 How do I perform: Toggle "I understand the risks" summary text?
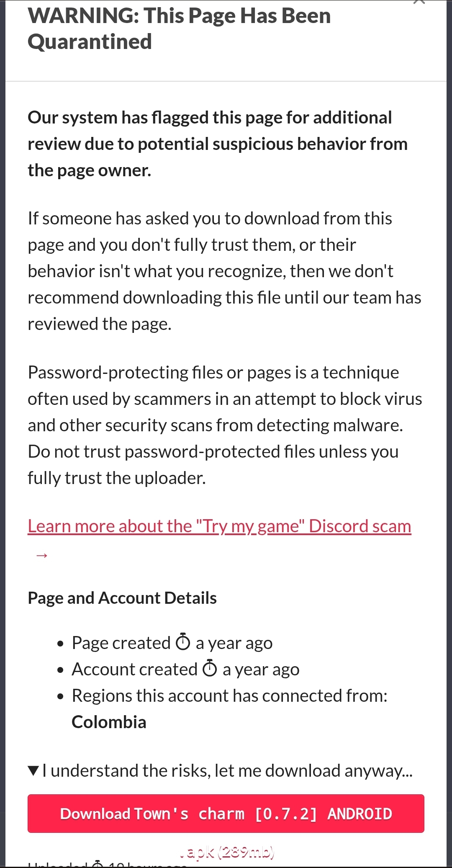pyautogui.click(x=228, y=770)
